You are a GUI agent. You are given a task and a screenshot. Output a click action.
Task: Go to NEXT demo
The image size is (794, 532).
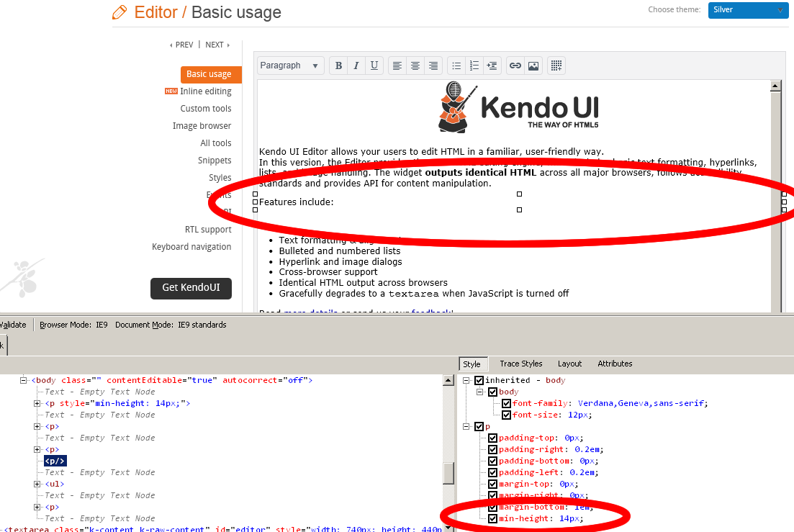(x=217, y=45)
